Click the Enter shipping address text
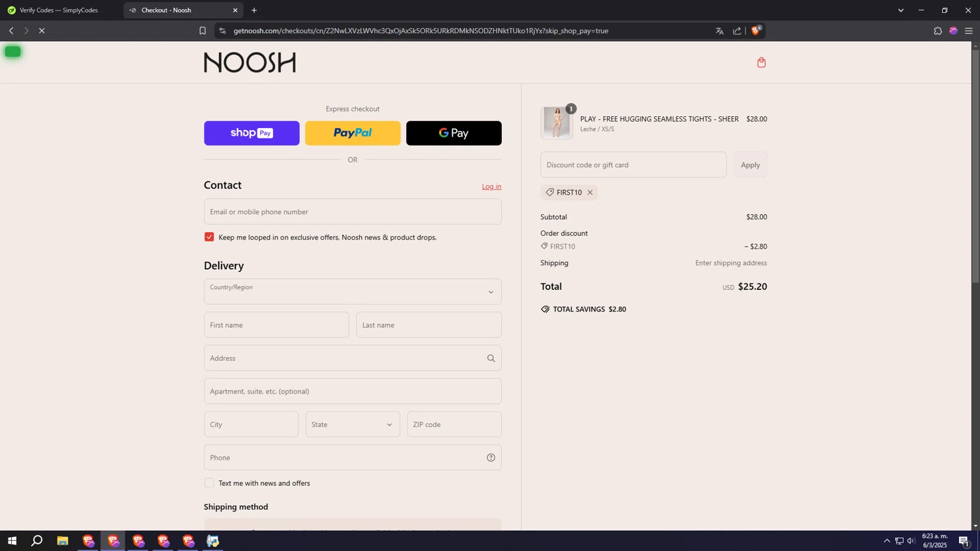Image resolution: width=980 pixels, height=551 pixels. coord(731,263)
